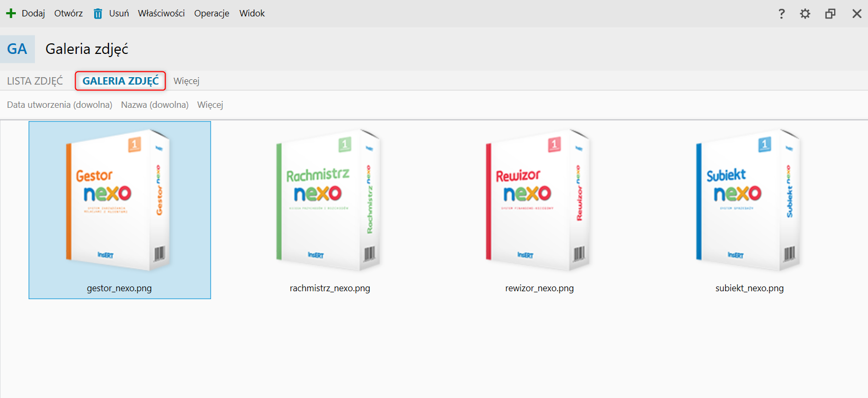Select the Rewizor nexo box thumbnail
This screenshot has height=398, width=868.
coord(538,200)
